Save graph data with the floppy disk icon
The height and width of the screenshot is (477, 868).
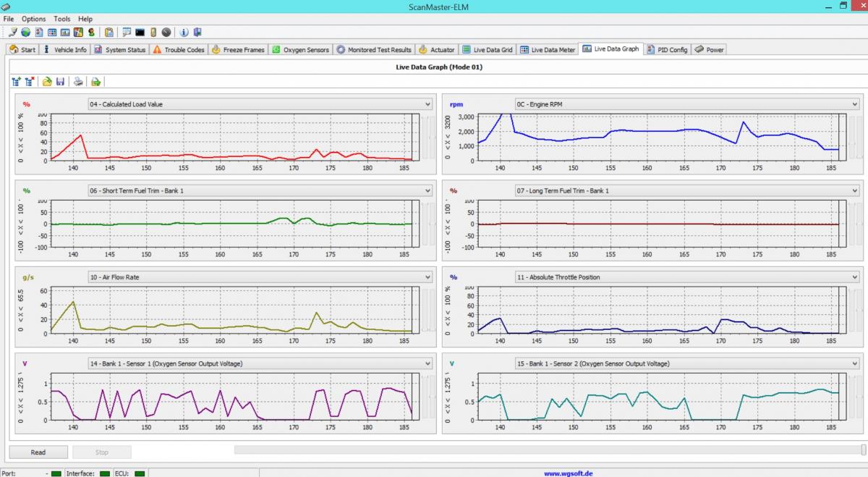tap(60, 82)
